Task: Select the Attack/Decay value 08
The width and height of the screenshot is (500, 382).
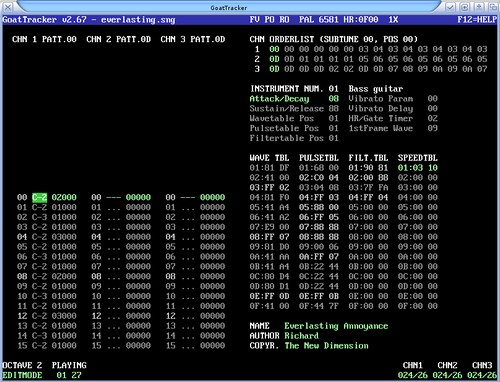Action: coord(333,99)
